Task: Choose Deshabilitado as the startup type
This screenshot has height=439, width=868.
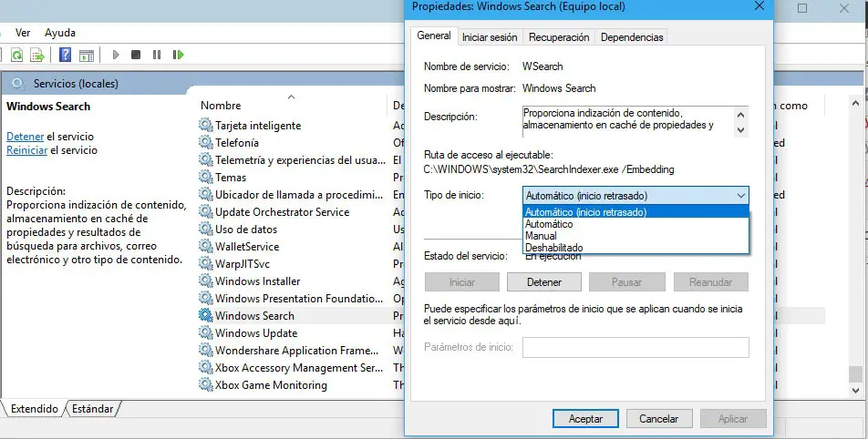Action: coord(635,248)
